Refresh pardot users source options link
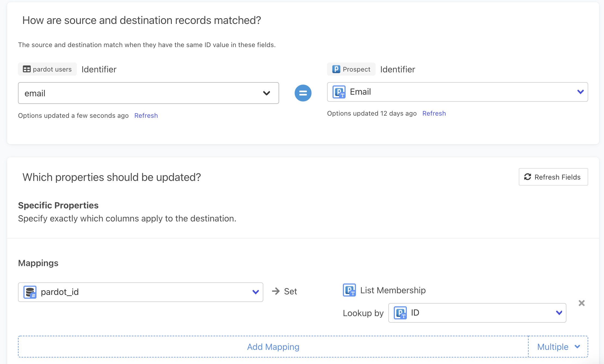 (146, 116)
